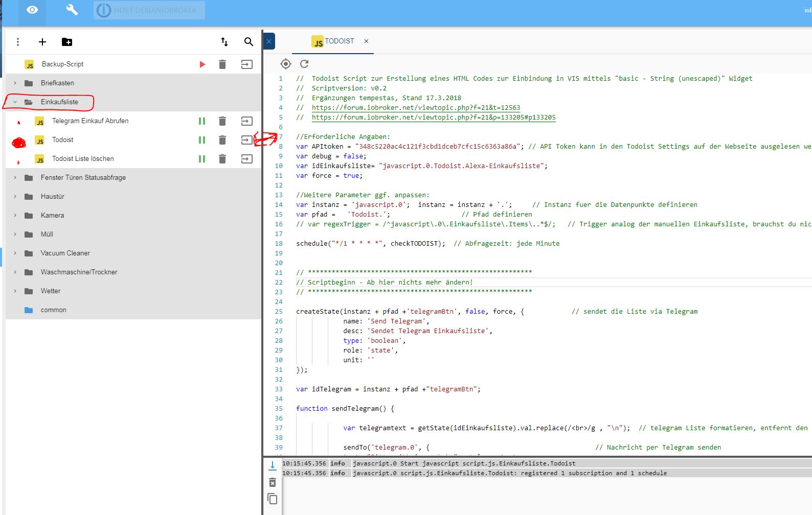The image size is (812, 515).
Task: Start the Backup-Script with play button
Action: point(202,64)
